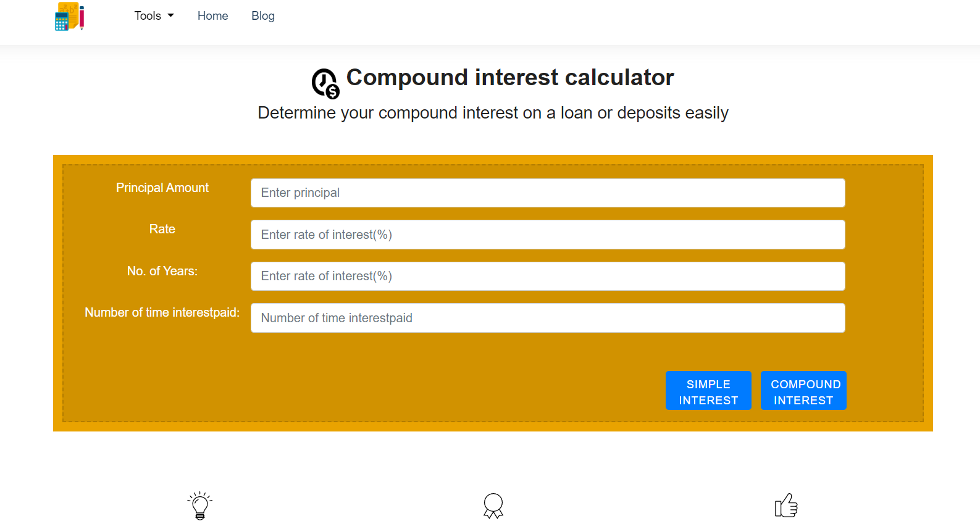
Task: Go to the Home page
Action: click(213, 16)
